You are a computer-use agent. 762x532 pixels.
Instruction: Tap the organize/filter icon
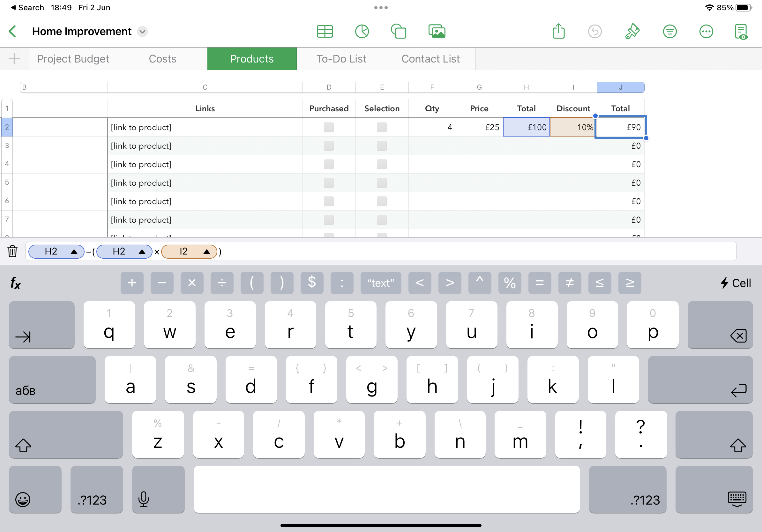(670, 32)
